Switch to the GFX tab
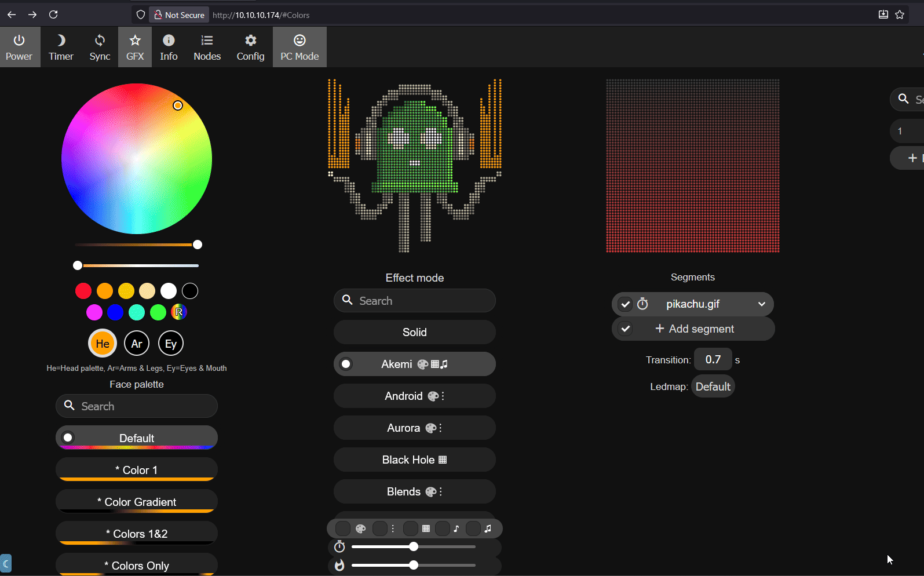Image resolution: width=924 pixels, height=576 pixels. (x=135, y=47)
